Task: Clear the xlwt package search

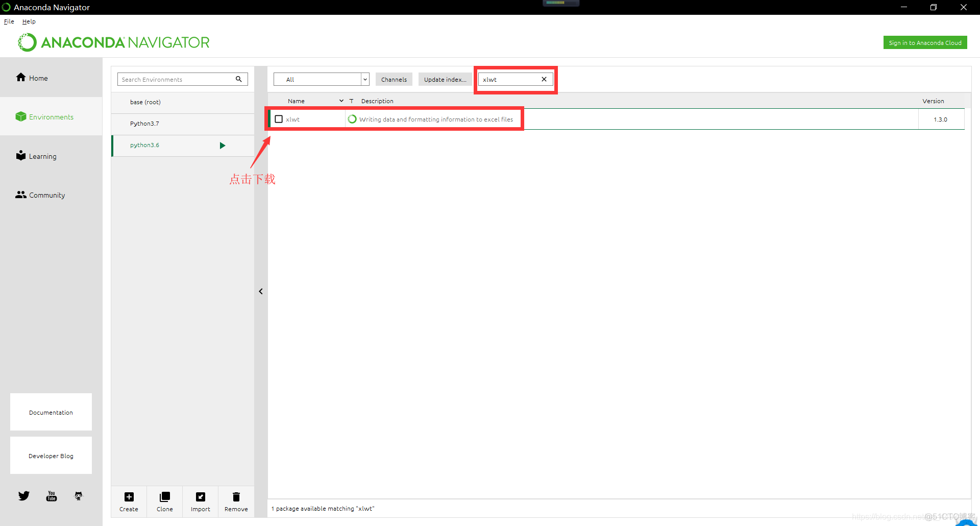Action: point(544,79)
